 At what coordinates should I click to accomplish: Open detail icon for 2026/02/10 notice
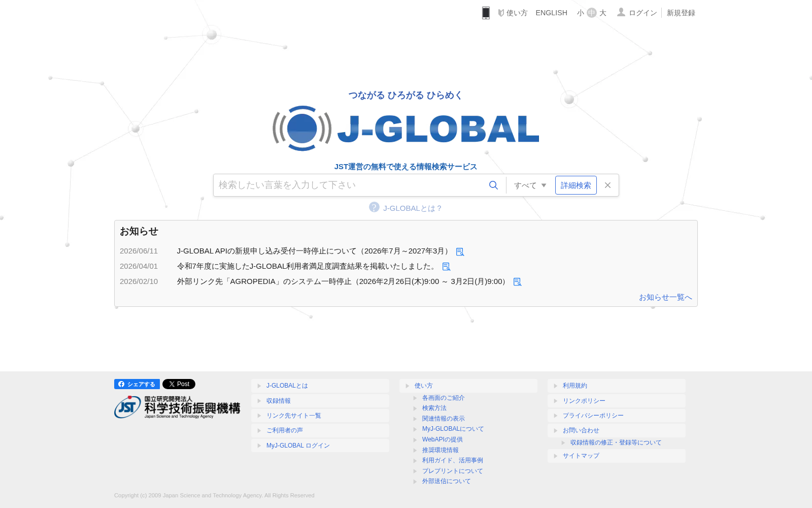point(517,282)
